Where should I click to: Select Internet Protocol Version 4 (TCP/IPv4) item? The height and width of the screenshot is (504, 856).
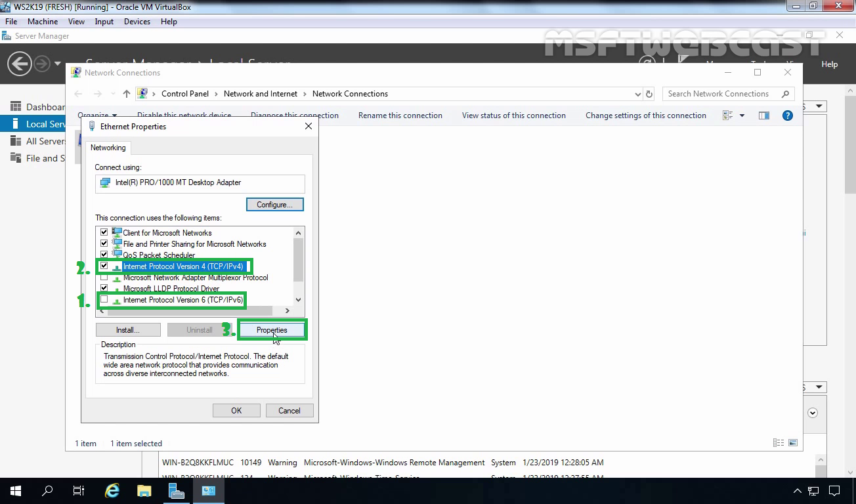(183, 266)
